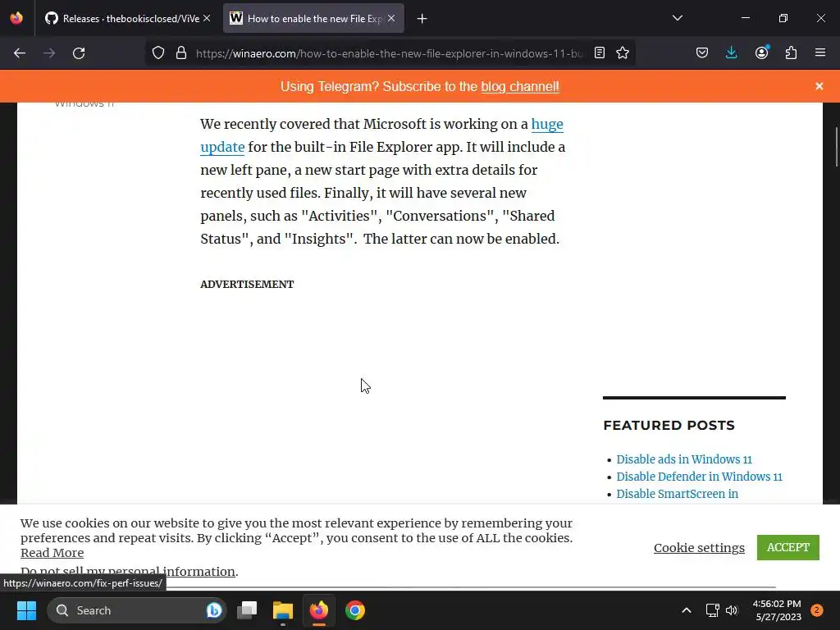
Task: Show hidden system tray icons
Action: coord(687,610)
